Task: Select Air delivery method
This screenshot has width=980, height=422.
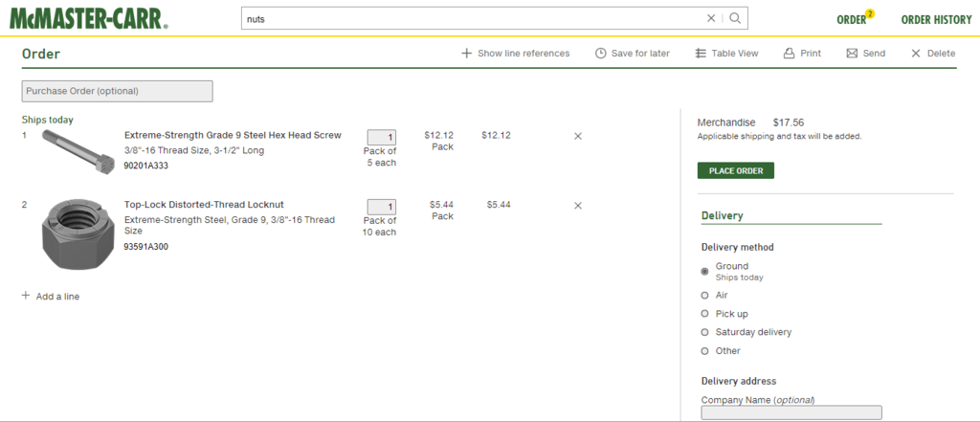Action: pos(705,295)
